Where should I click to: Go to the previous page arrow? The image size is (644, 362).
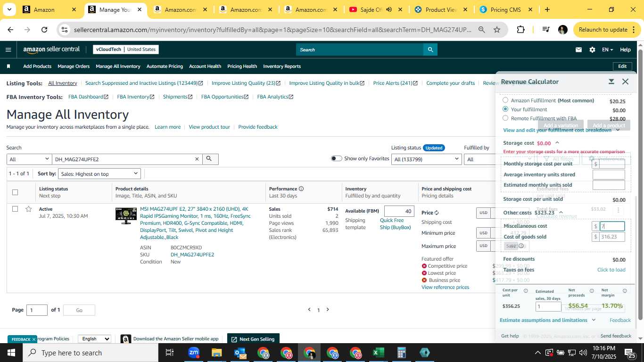tap(309, 310)
